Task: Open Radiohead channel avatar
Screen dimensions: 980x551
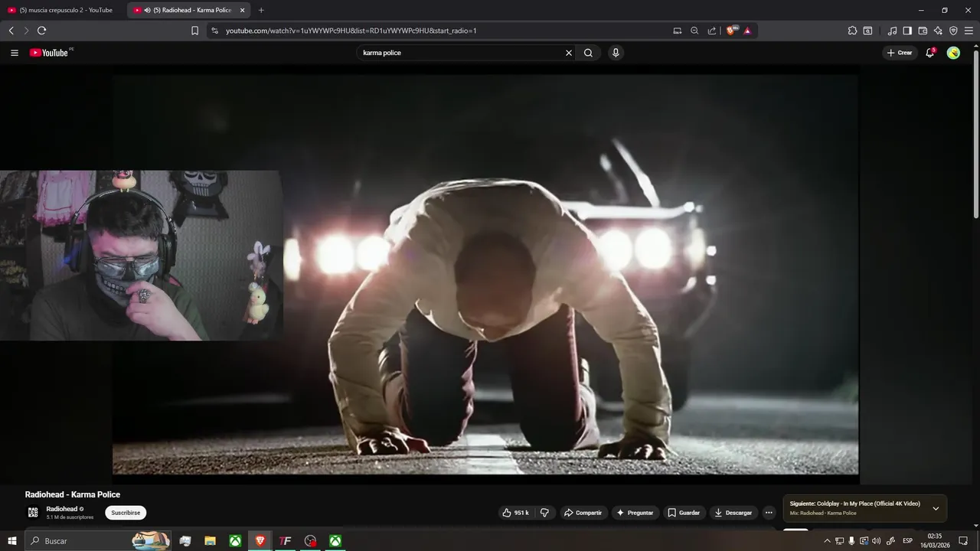Action: coord(33,513)
